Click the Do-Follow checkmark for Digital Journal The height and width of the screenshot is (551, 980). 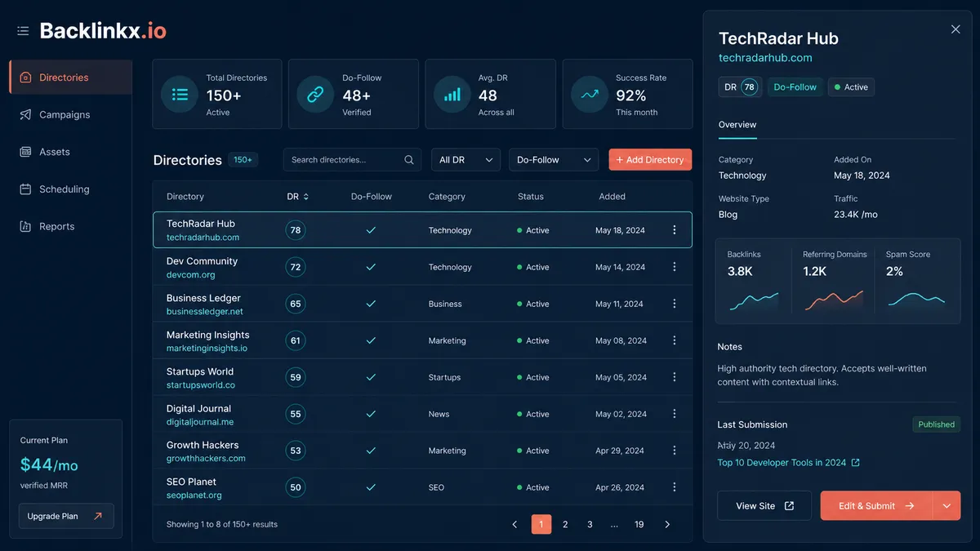pos(371,414)
